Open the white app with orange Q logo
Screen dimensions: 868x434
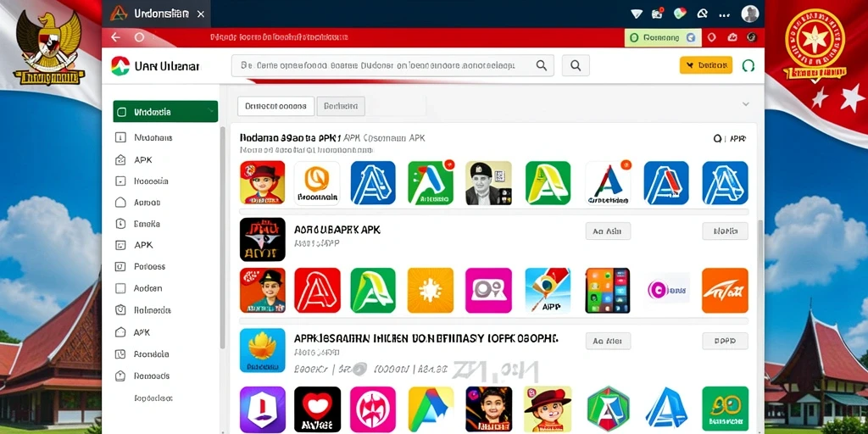tap(317, 183)
